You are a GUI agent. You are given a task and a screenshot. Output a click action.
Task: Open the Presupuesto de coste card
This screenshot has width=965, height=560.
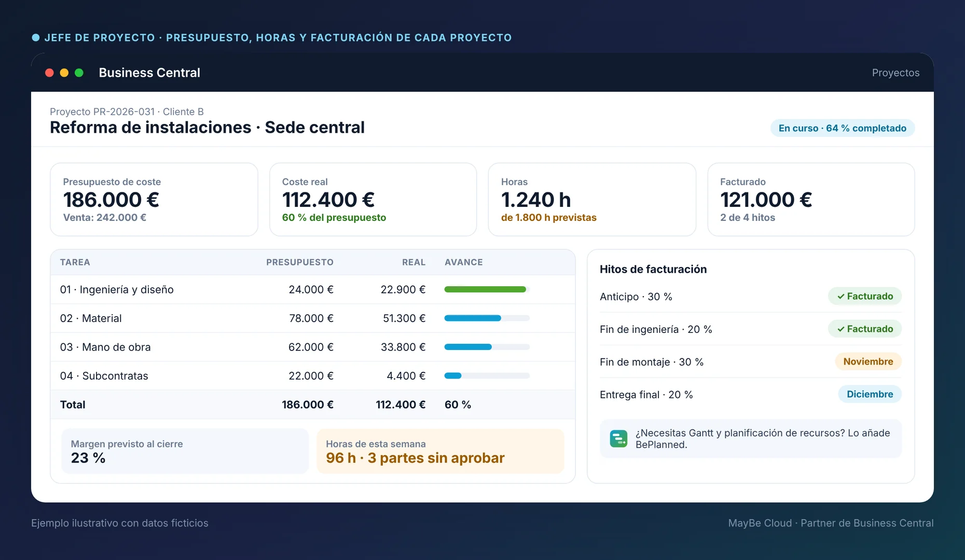(154, 200)
